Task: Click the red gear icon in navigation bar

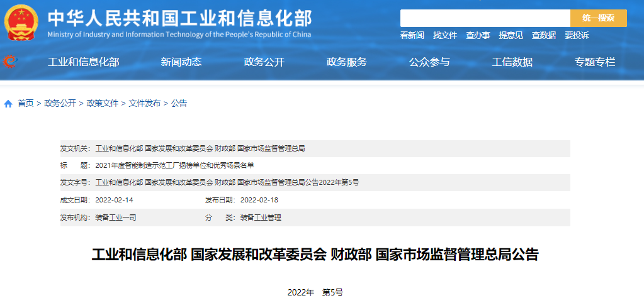Action: coord(9,62)
